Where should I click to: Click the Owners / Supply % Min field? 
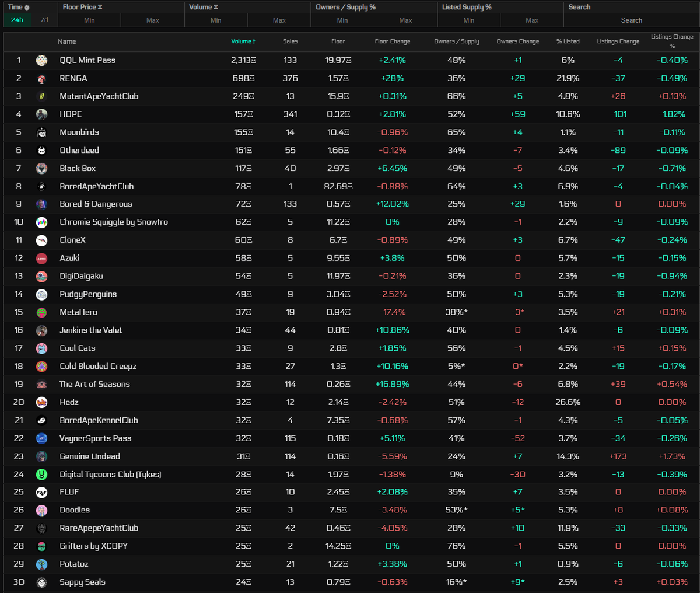pyautogui.click(x=342, y=20)
